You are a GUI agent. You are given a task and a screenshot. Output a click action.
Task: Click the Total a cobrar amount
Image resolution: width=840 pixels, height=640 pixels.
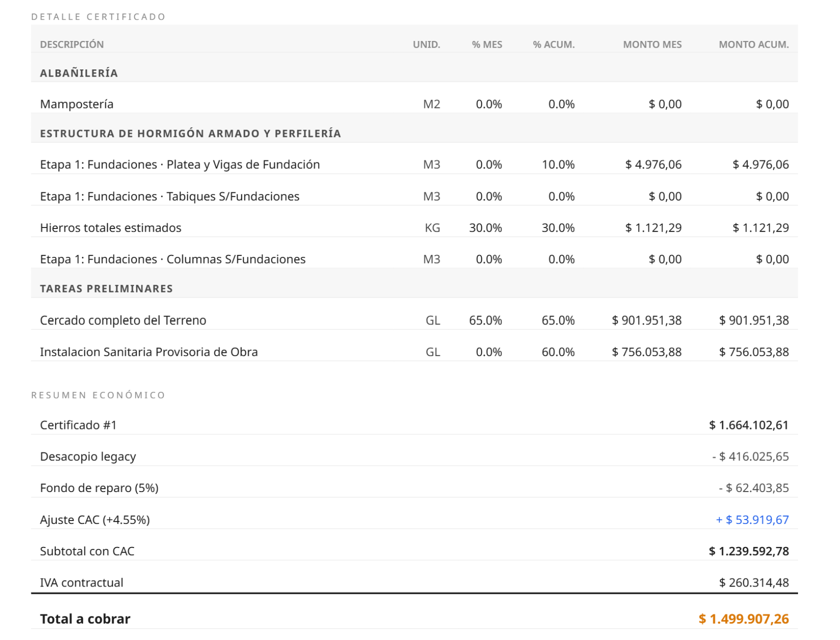[x=744, y=619]
